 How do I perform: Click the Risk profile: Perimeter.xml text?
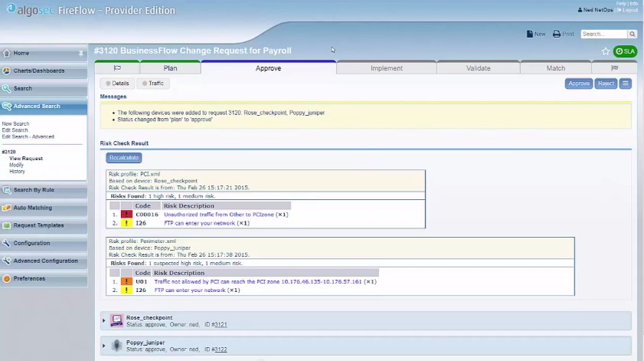(x=142, y=241)
